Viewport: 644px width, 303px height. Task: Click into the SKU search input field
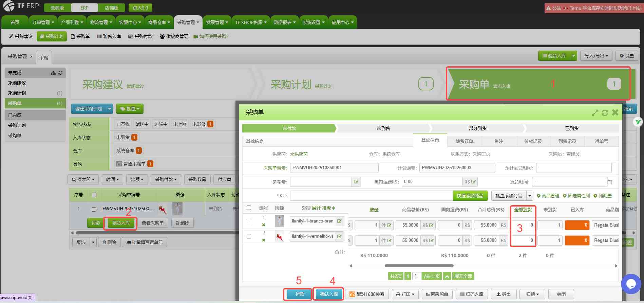(x=371, y=196)
